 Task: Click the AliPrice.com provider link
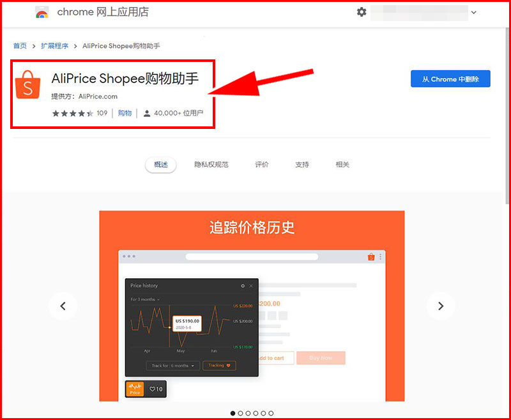[x=98, y=96]
